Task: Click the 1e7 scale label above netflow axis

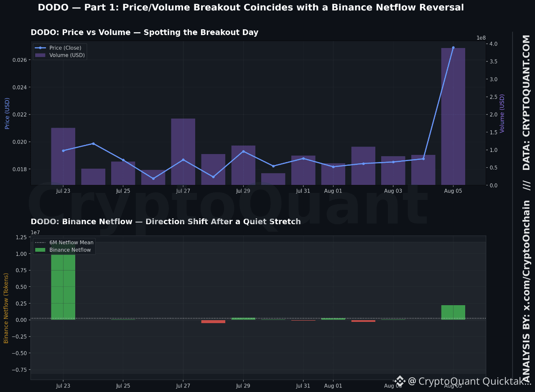Action: 35,233
